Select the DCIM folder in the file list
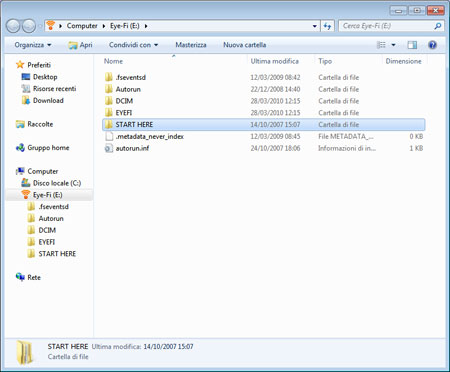 (x=124, y=101)
